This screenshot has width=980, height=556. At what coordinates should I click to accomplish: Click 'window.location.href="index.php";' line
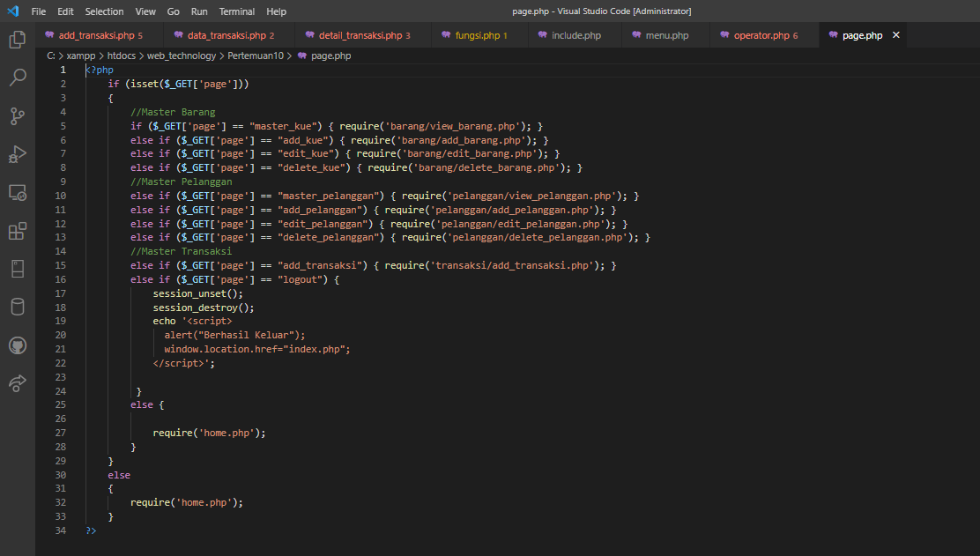pos(257,349)
